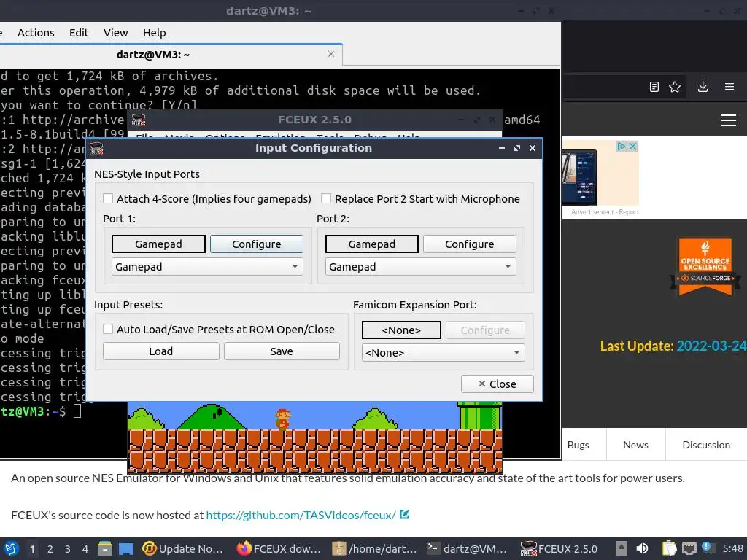
Task: Click Configure for Port 1
Action: [256, 244]
